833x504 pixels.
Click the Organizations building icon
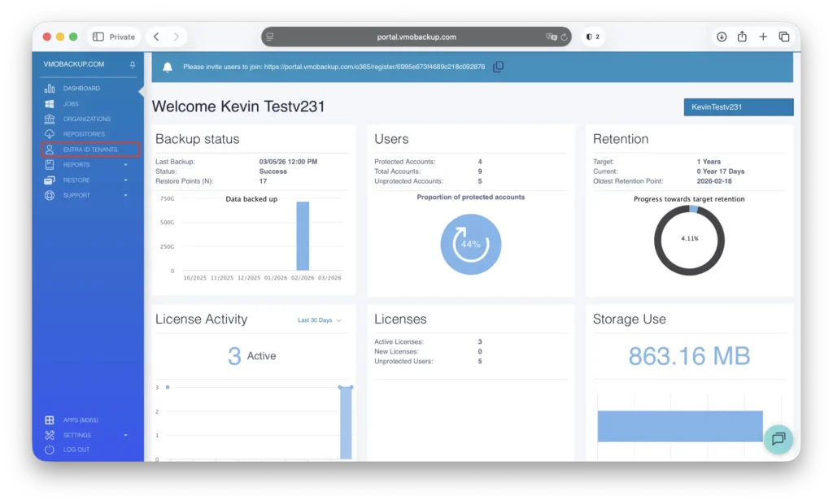pos(50,119)
